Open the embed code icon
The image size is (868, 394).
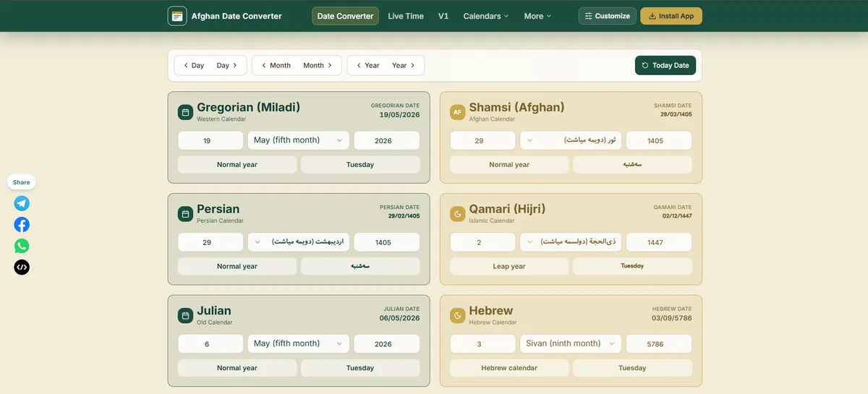[22, 267]
